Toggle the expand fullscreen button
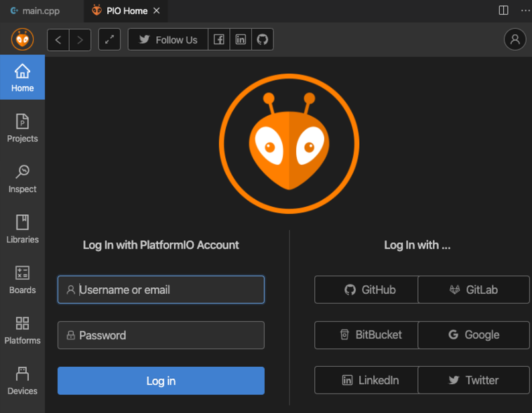Screen dimensions: 532x413 pyautogui.click(x=109, y=39)
